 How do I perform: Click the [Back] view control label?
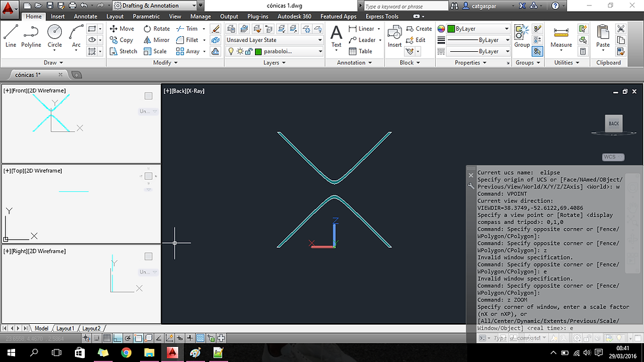pyautogui.click(x=179, y=91)
